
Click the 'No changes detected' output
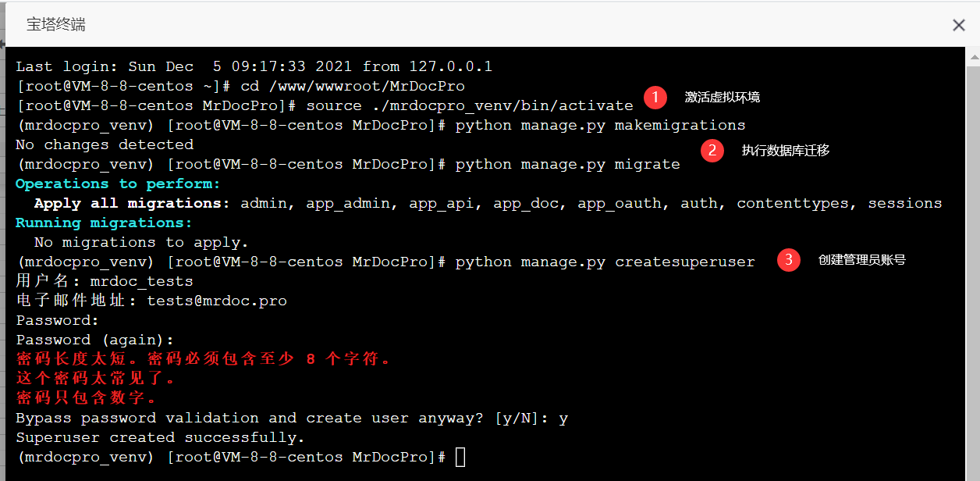pyautogui.click(x=105, y=144)
